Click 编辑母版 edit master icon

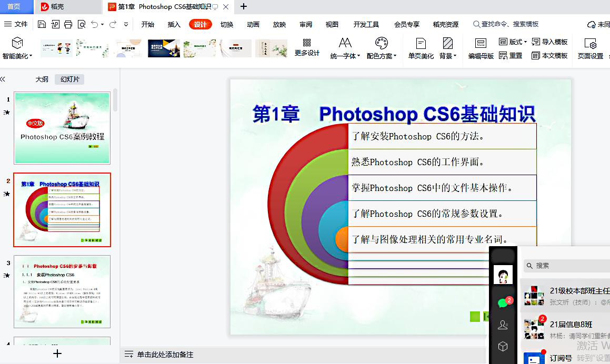tap(481, 48)
